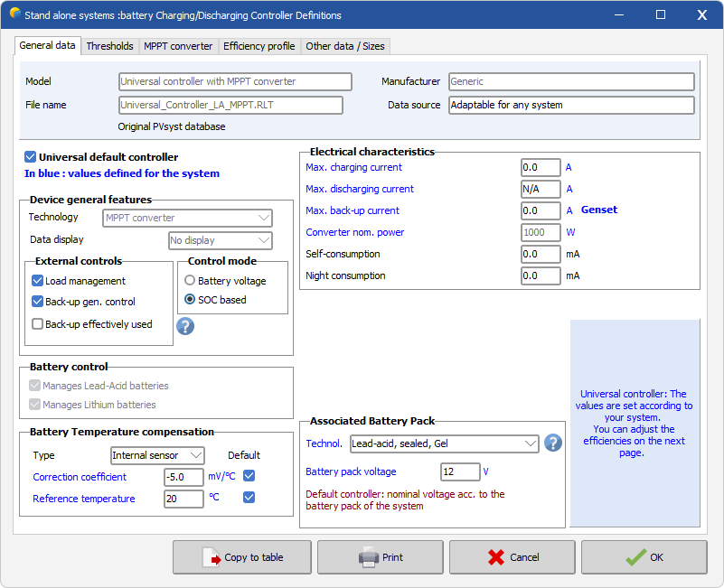This screenshot has width=724, height=588.
Task: Open the Efficiency profile tab
Action: pyautogui.click(x=259, y=46)
